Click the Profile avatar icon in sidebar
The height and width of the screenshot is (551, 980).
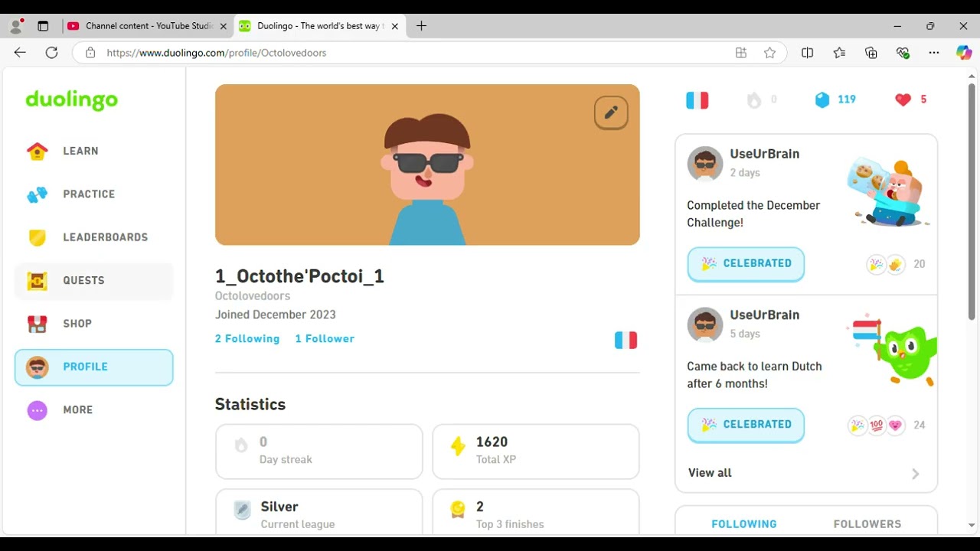37,367
